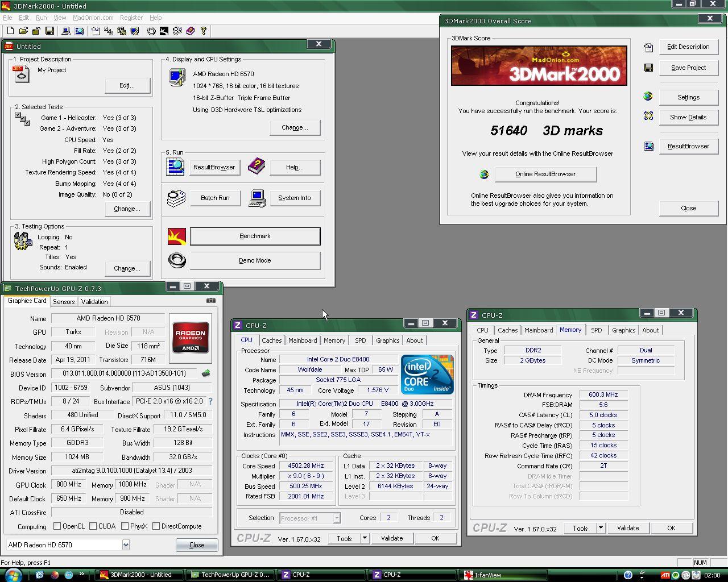Viewport: 728px width, 582px height.
Task: Switch to Sensors tab in GPU-Z
Action: [x=64, y=302]
